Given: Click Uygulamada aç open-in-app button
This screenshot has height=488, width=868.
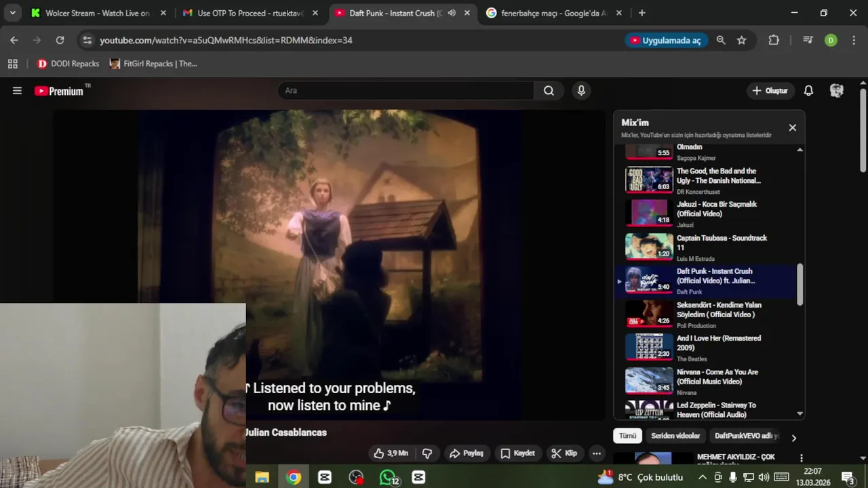Looking at the screenshot, I should (x=666, y=41).
